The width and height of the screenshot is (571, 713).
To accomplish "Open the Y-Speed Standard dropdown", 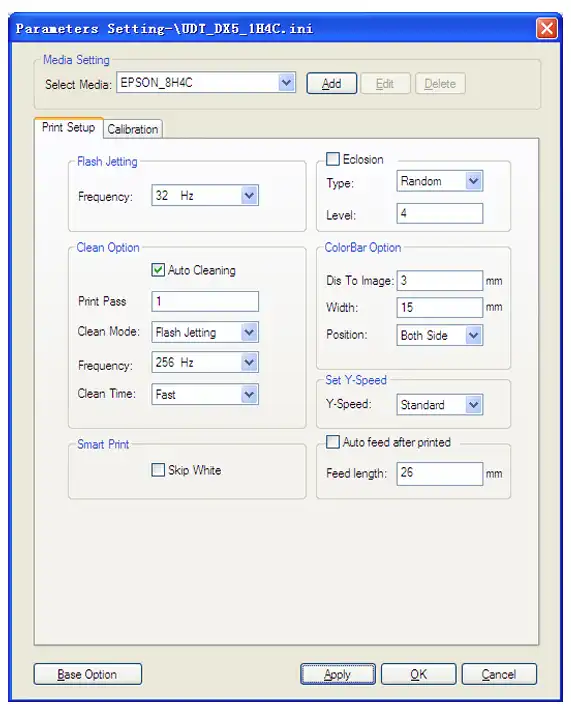I will (440, 405).
